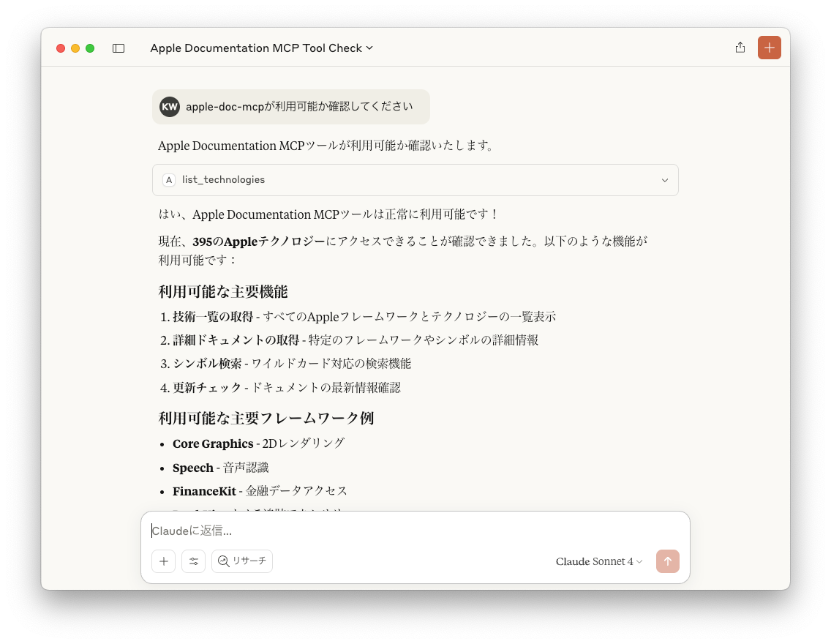Click the 技術一覧の取得 list item
Screen dimensions: 831x644
364,317
